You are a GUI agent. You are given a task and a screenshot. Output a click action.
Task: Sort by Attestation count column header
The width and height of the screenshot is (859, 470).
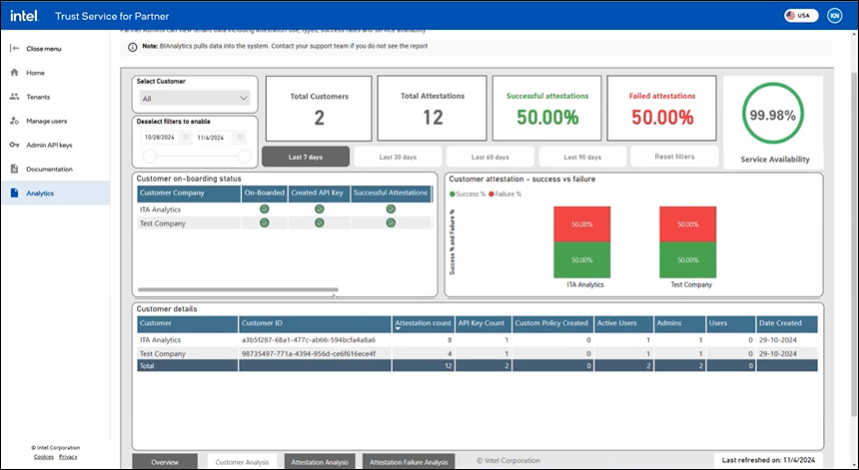click(x=423, y=324)
